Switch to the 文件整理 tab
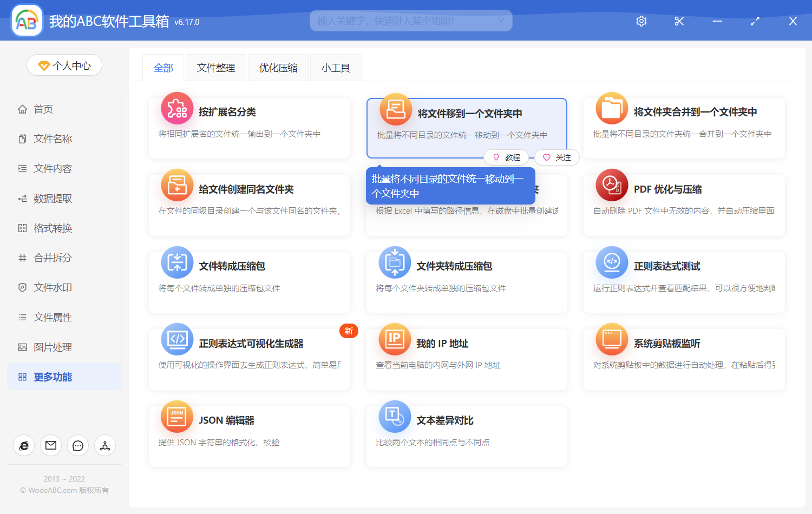Image resolution: width=812 pixels, height=514 pixels. click(x=215, y=67)
